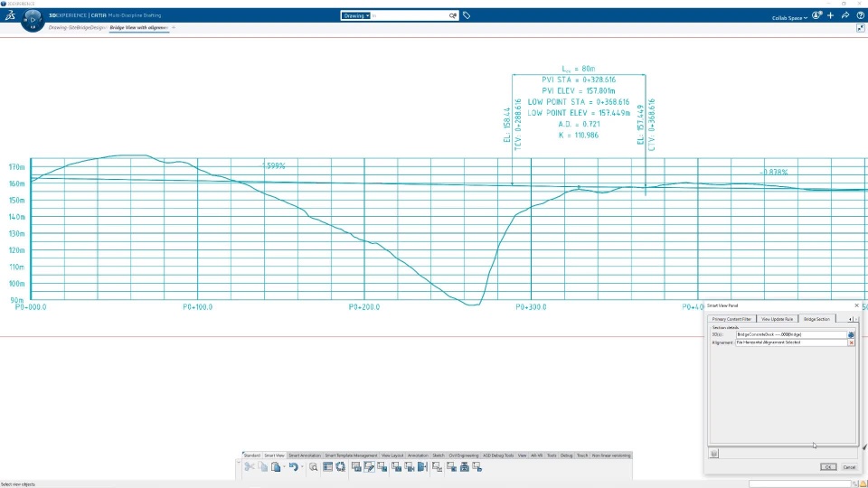This screenshot has width=868, height=488.
Task: Open the Collab Space dropdown
Action: tap(789, 18)
